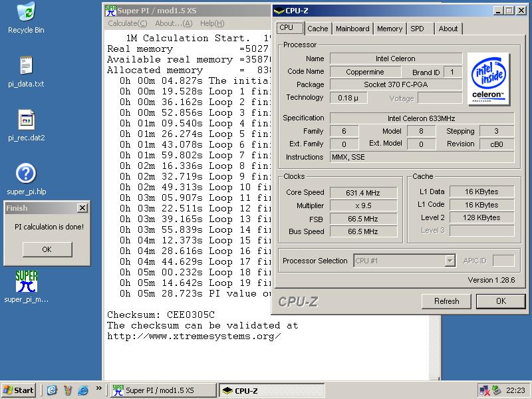Select the super_pi_m... application desktop icon
Image resolution: width=532 pixels, height=399 pixels.
tap(26, 287)
